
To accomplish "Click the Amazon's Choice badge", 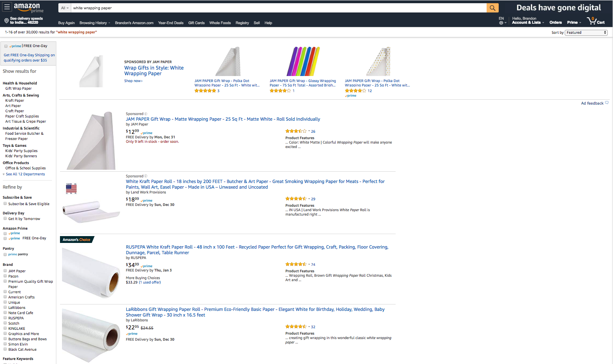I will pyautogui.click(x=76, y=240).
